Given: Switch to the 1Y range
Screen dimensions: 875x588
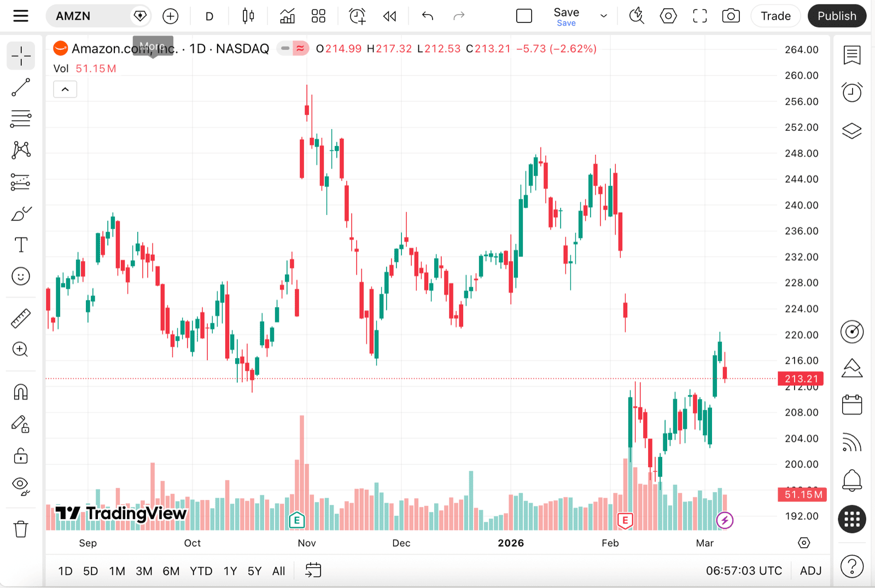Looking at the screenshot, I should click(230, 570).
